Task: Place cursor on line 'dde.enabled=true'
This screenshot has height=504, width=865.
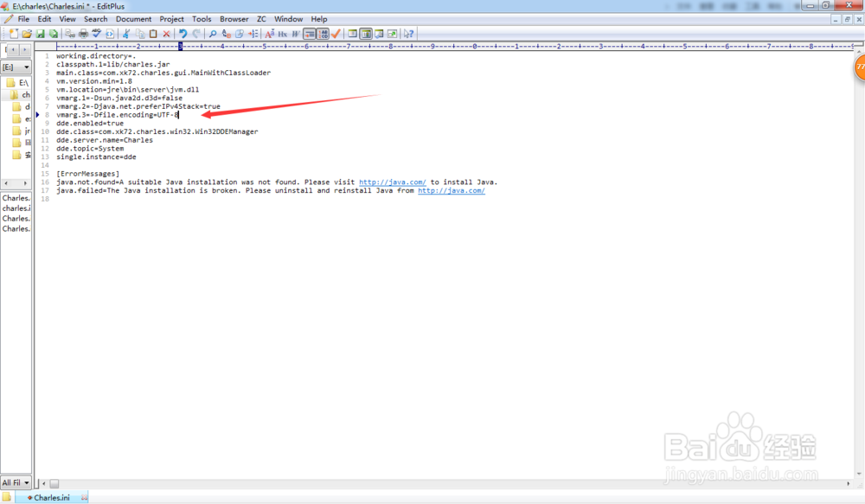Action: click(x=90, y=123)
